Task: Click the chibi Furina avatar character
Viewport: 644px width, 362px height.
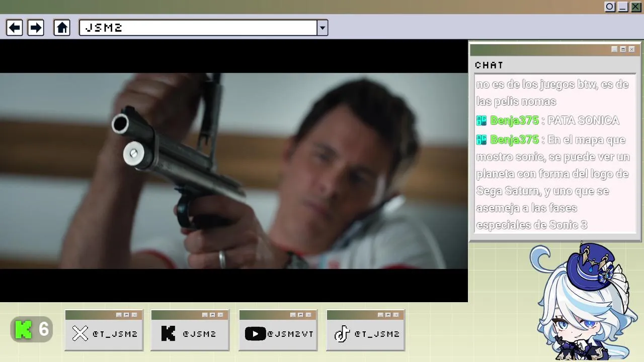Action: (x=585, y=302)
